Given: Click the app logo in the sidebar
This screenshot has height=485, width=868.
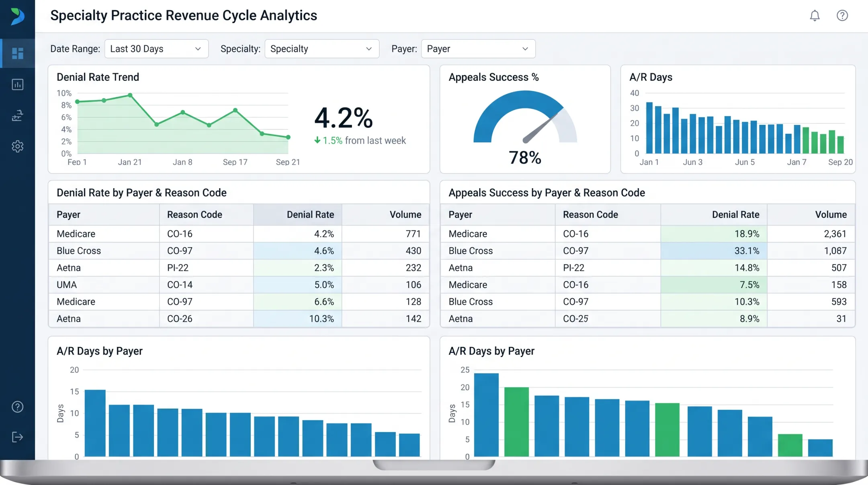Looking at the screenshot, I should coord(17,16).
